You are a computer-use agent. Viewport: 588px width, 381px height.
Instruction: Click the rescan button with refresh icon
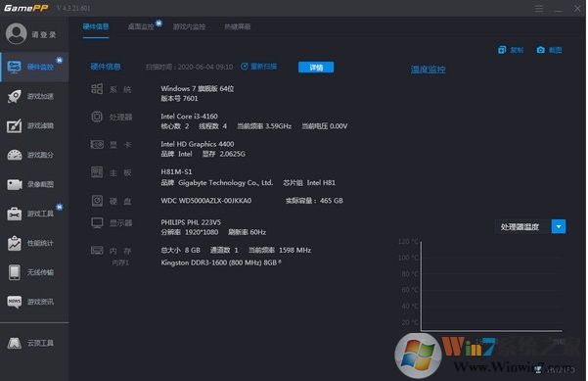point(258,67)
